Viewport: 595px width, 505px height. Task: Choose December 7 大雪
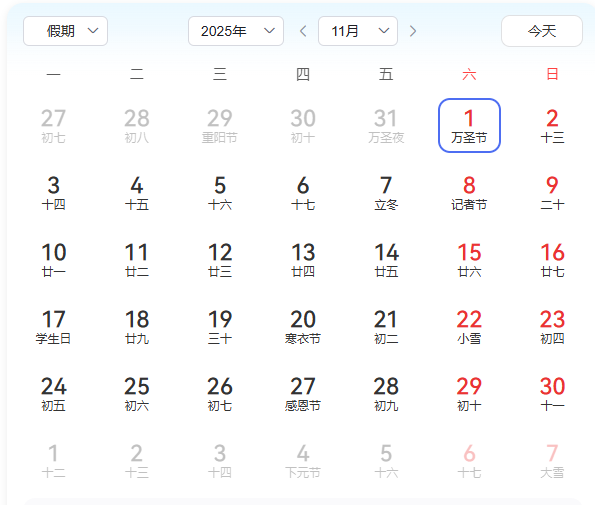552,461
